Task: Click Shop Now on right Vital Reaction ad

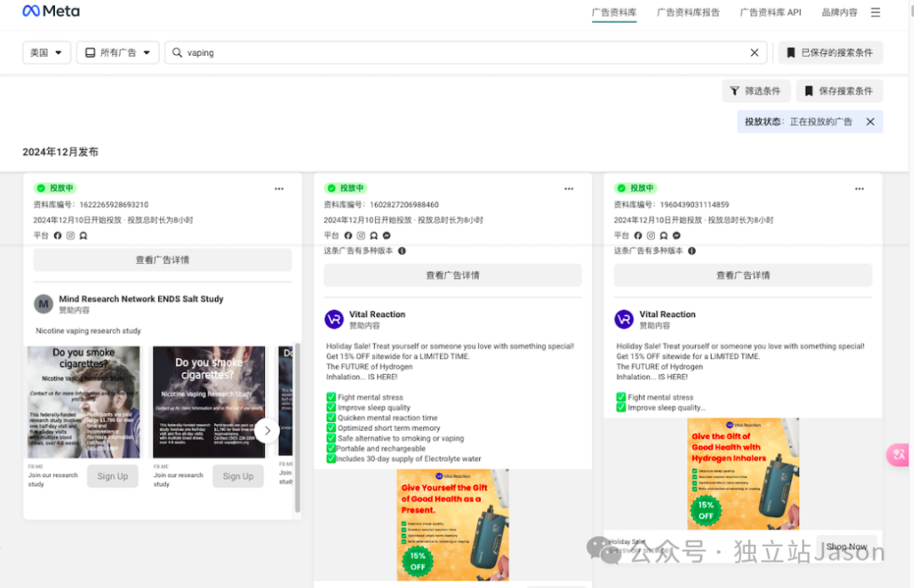Action: coord(846,547)
